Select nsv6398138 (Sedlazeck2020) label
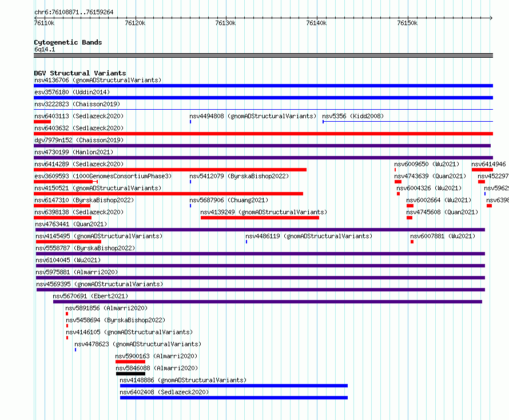The width and height of the screenshot is (509, 420). tap(79, 212)
